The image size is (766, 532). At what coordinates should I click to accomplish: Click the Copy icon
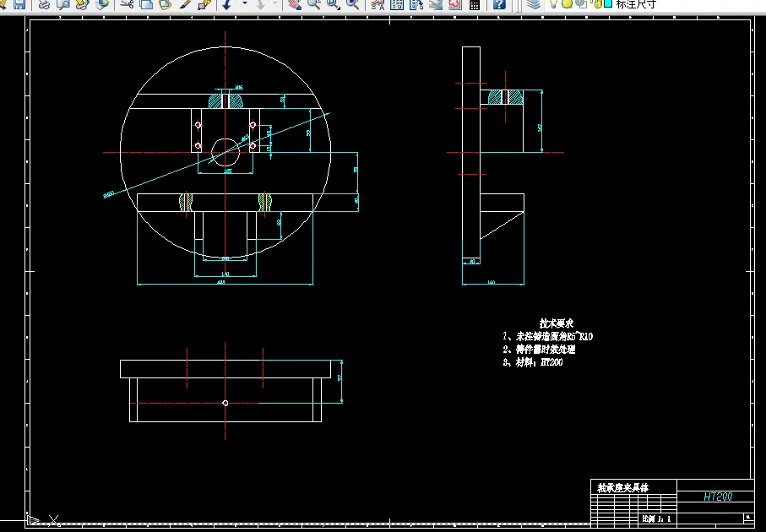coord(146,4)
